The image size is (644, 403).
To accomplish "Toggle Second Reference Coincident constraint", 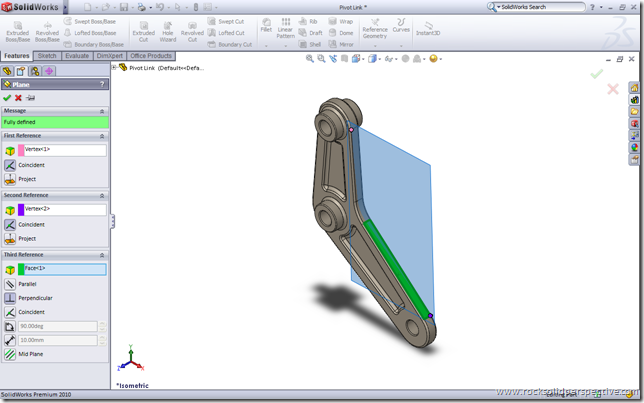I will (x=10, y=225).
